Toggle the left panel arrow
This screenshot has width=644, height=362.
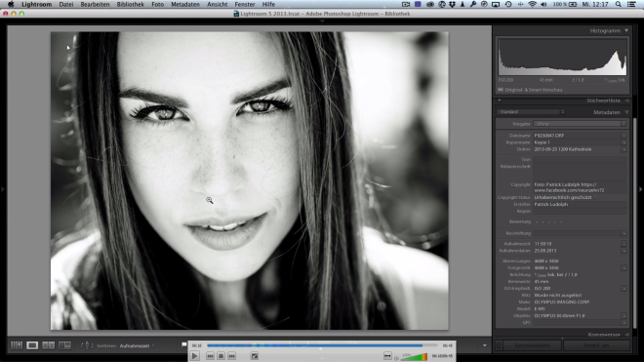coord(3,189)
